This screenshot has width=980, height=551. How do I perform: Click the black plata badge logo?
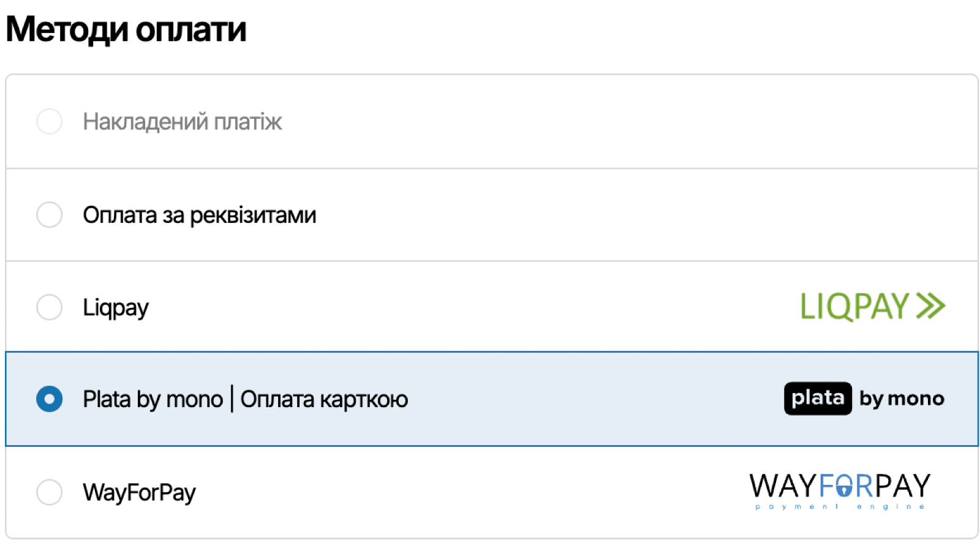[818, 399]
